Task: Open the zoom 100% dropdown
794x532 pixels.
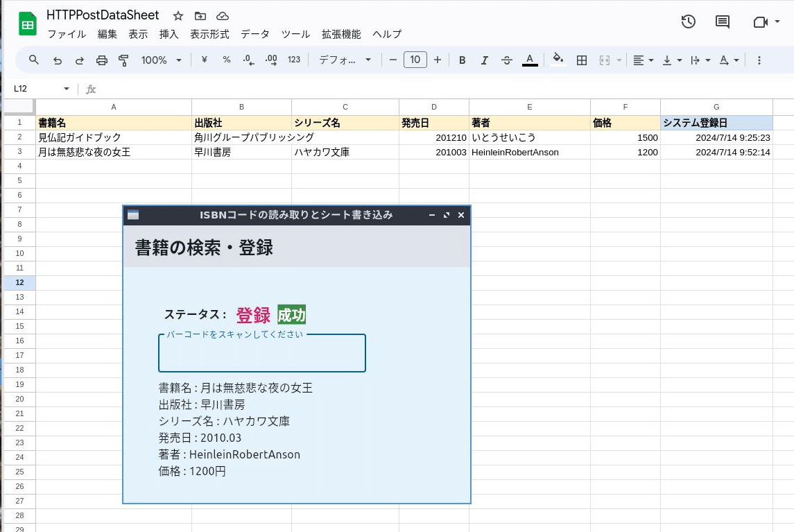Action: click(x=161, y=60)
